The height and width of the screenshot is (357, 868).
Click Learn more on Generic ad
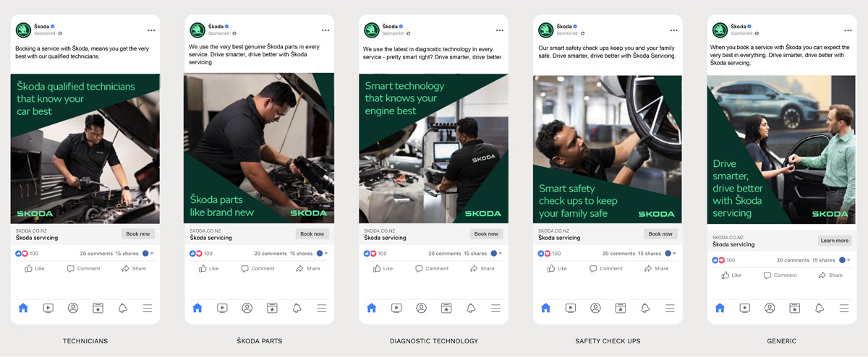point(835,241)
